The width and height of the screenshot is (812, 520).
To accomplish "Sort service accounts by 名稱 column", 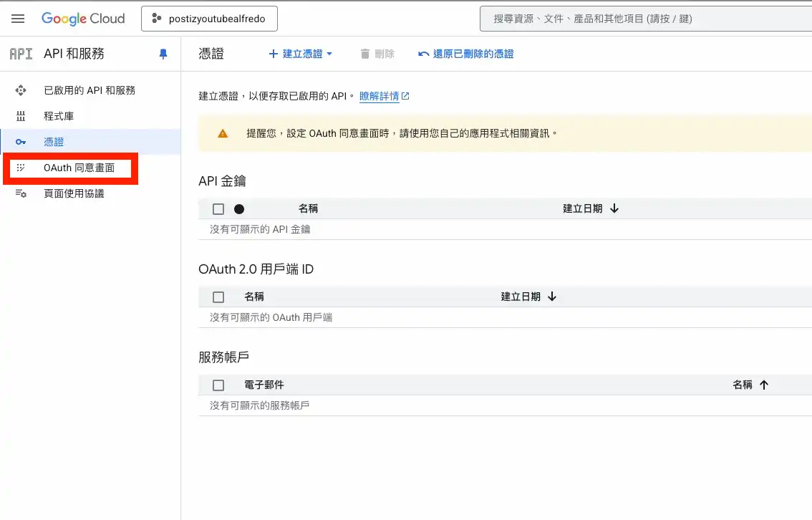I will pyautogui.click(x=743, y=385).
